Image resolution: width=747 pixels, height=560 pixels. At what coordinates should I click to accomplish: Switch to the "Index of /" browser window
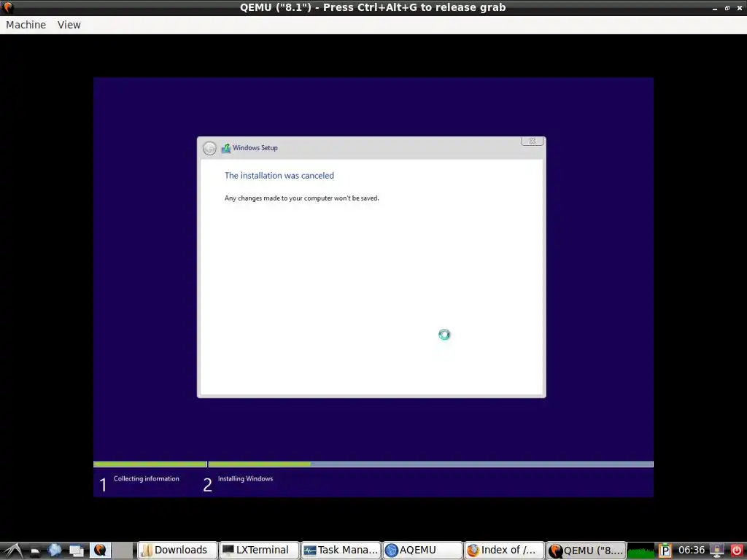click(505, 550)
